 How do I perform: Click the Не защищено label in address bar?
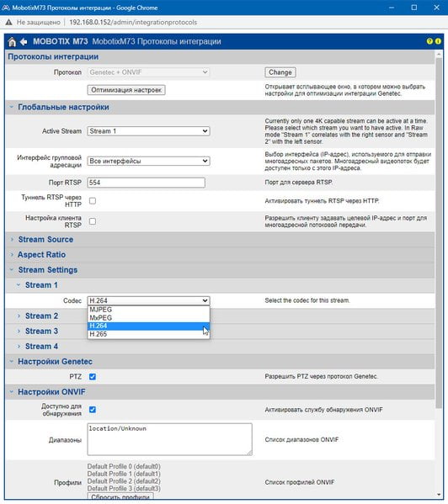[38, 22]
